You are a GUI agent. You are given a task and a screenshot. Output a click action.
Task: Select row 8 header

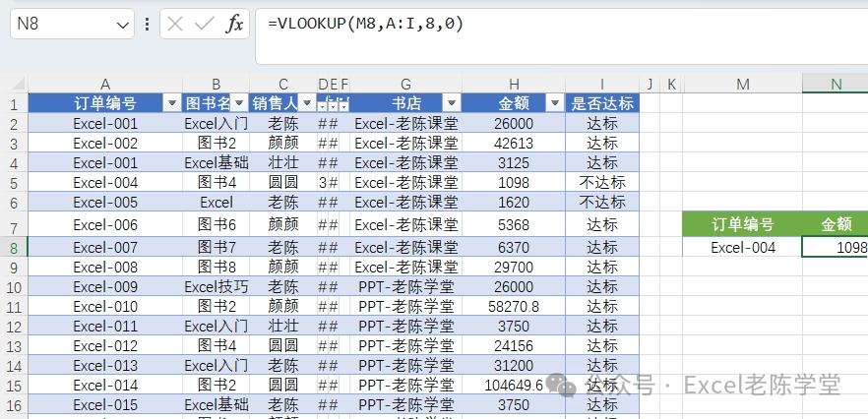(x=14, y=247)
